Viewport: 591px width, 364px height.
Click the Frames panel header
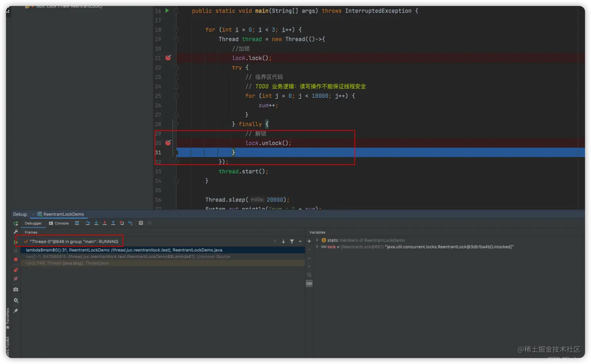pyautogui.click(x=31, y=232)
